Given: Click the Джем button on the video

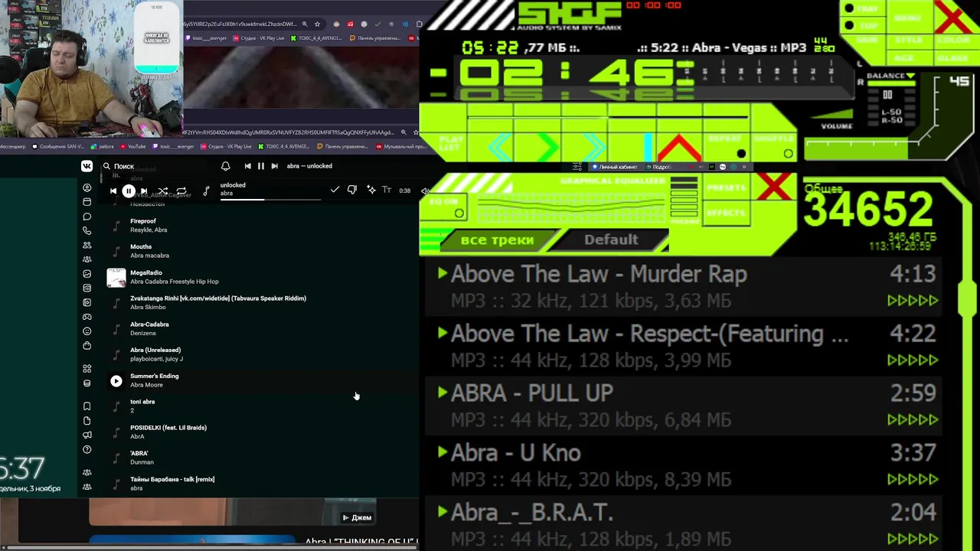Looking at the screenshot, I should [x=358, y=518].
